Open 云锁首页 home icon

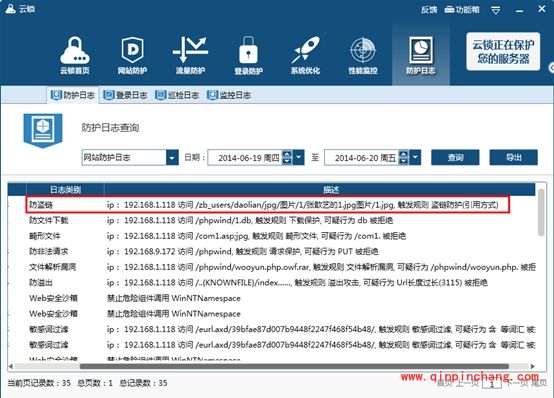click(x=75, y=55)
